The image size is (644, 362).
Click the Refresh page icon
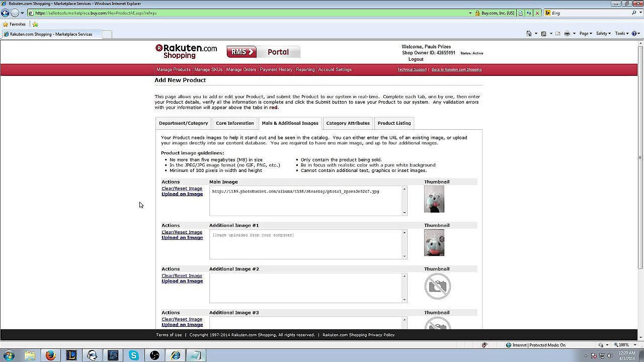coord(529,13)
